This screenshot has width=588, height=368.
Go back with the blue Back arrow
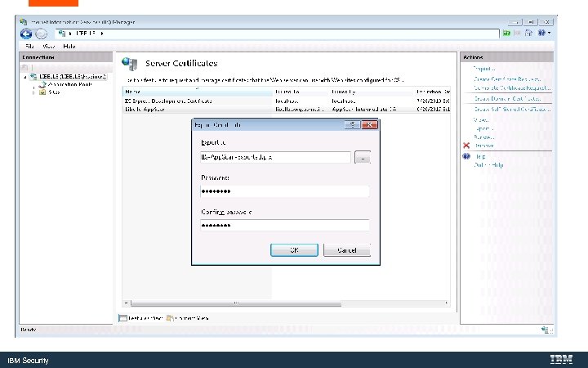(26, 34)
